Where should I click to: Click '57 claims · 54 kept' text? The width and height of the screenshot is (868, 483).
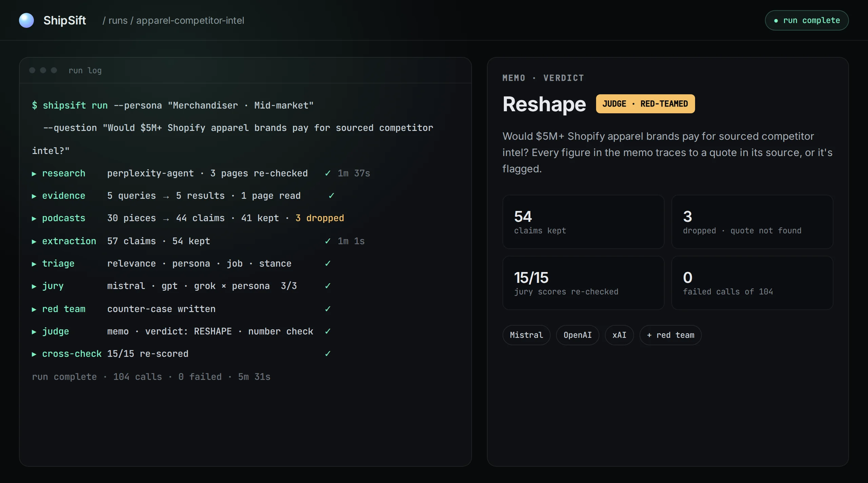click(159, 241)
